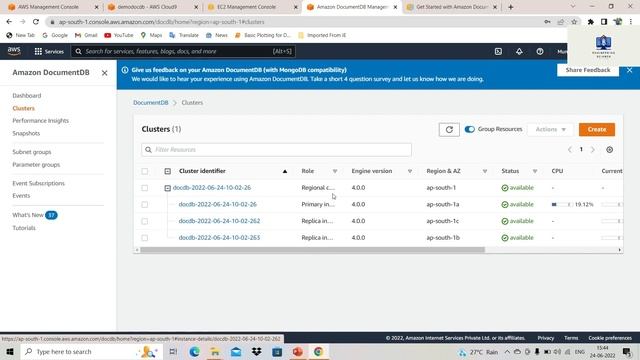Check the Regional cluster row checkbox
The image size is (640, 360).
[144, 188]
